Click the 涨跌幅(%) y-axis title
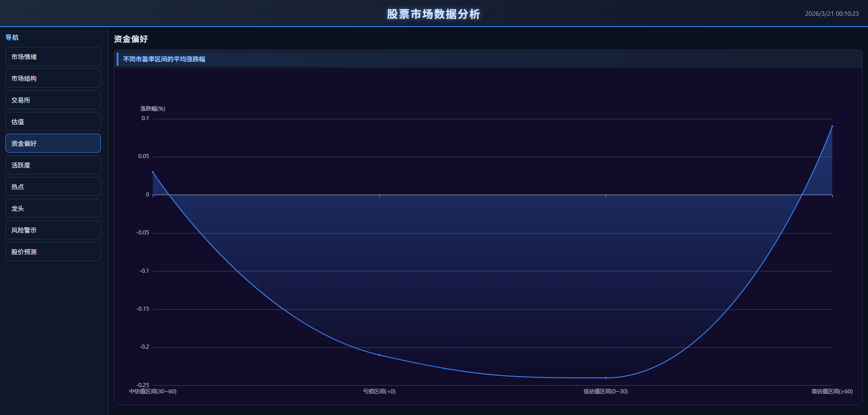Image resolution: width=868 pixels, height=415 pixels. click(x=153, y=109)
